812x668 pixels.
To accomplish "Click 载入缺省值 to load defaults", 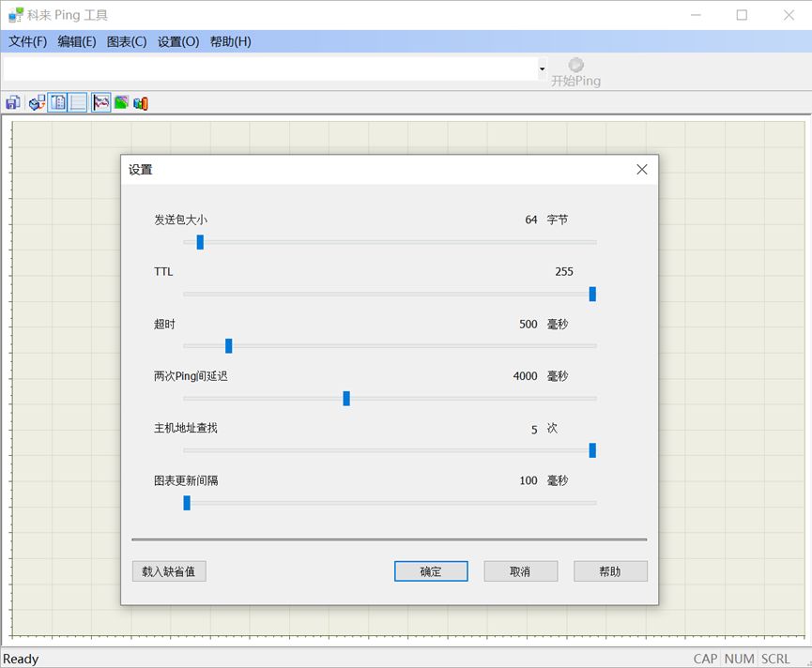I will click(x=169, y=571).
